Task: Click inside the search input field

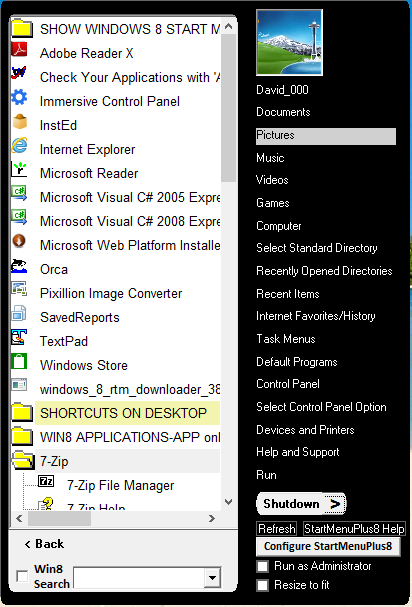Action: tap(139, 578)
